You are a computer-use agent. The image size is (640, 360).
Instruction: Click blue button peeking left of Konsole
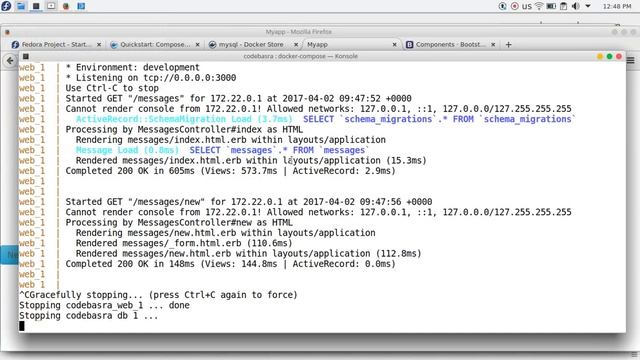pyautogui.click(x=9, y=255)
